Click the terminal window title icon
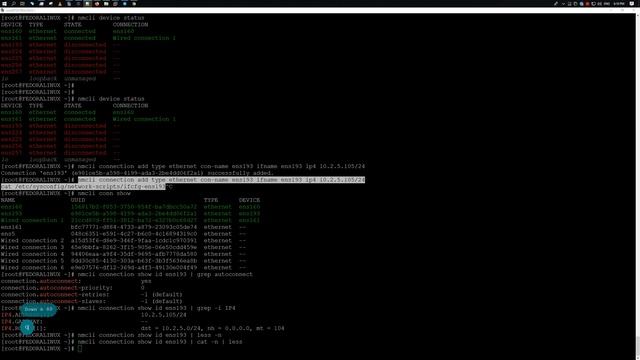Viewport: 640px width, 360px height. point(2,10)
